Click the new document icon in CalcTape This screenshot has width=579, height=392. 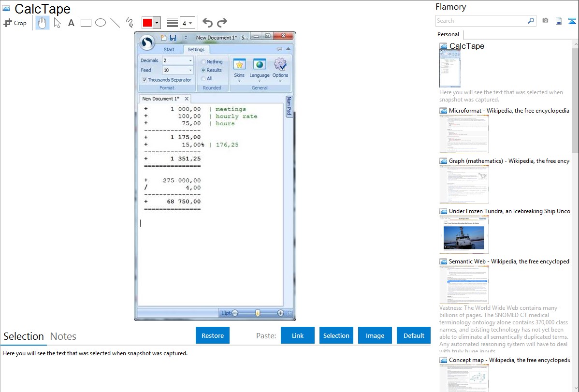click(163, 37)
